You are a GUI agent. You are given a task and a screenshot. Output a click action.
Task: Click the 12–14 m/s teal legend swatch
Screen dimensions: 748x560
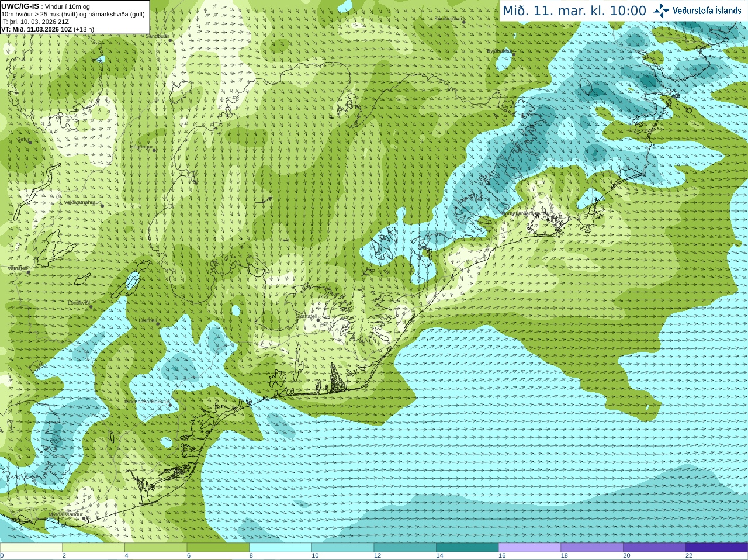(x=405, y=548)
